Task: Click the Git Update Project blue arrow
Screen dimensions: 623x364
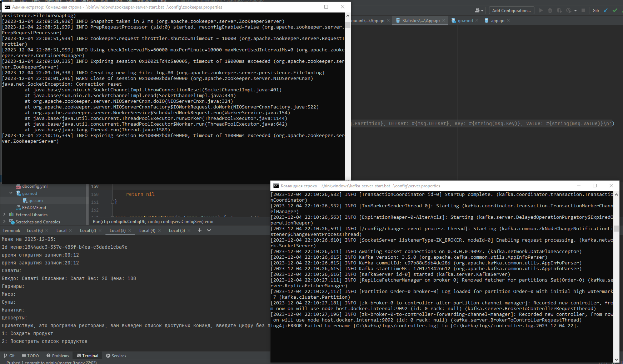Action: click(x=605, y=11)
